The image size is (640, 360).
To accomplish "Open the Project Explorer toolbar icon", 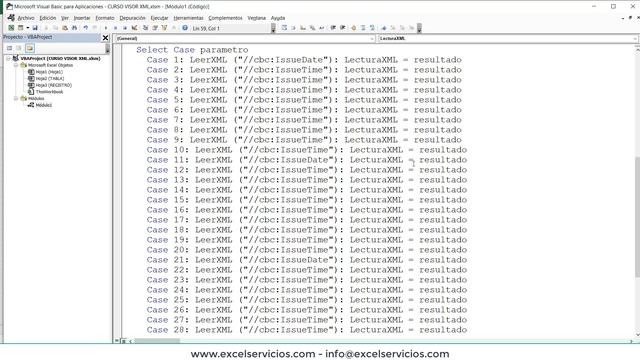I will point(145,28).
